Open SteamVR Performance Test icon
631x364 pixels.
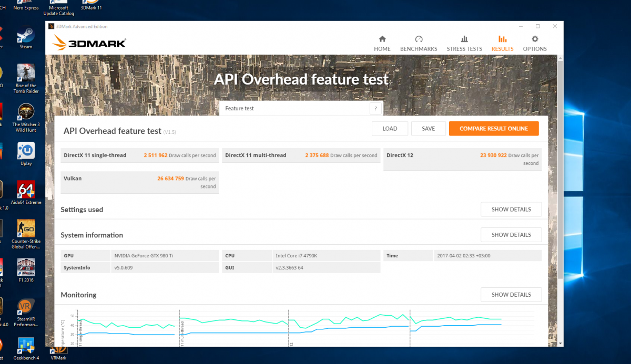click(x=26, y=313)
